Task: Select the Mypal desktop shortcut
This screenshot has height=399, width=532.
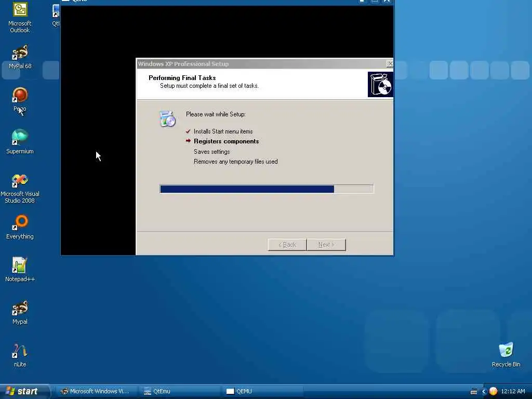Action: tap(20, 312)
